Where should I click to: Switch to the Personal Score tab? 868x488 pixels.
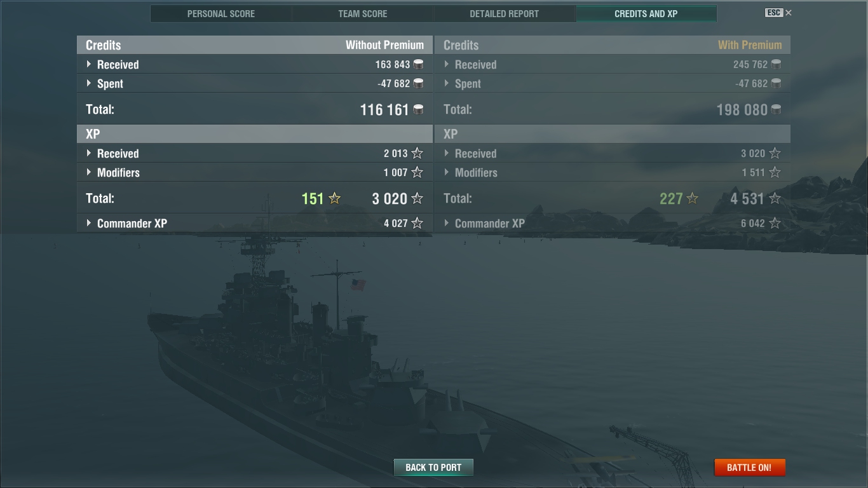(x=221, y=13)
